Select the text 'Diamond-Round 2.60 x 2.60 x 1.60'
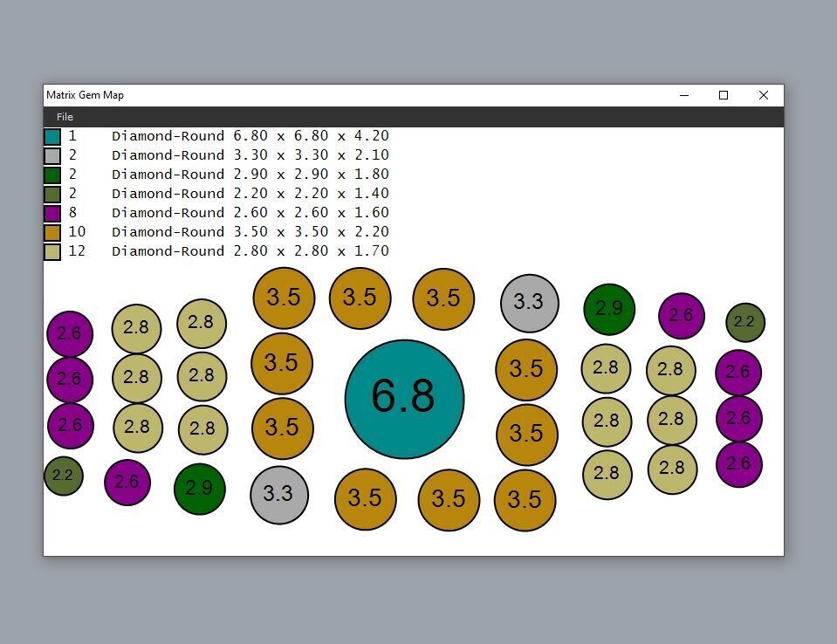The height and width of the screenshot is (644, 837). [250, 213]
